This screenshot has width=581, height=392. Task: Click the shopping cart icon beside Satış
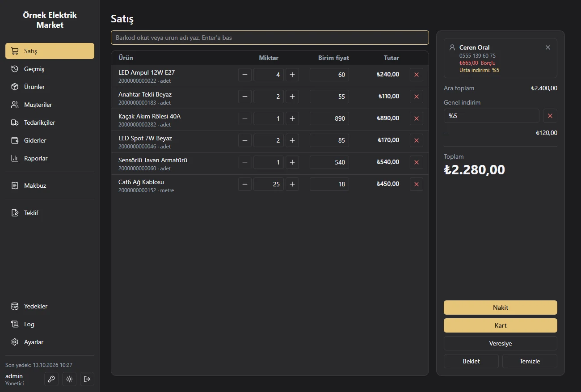[15, 51]
